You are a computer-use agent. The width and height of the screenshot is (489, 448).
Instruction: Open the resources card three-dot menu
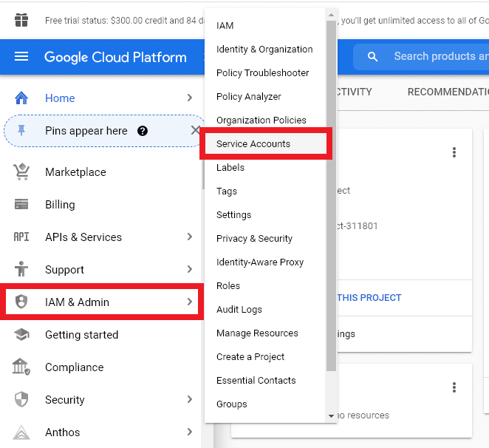click(x=454, y=387)
